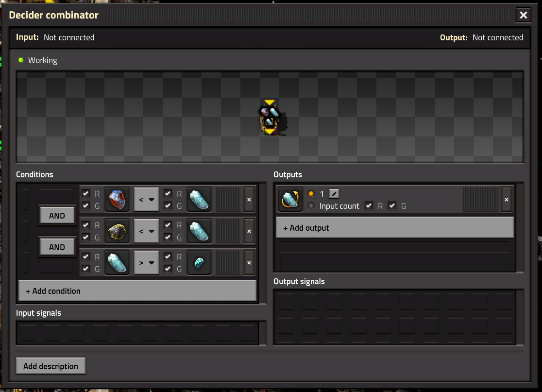Click + Add condition

[x=137, y=290]
